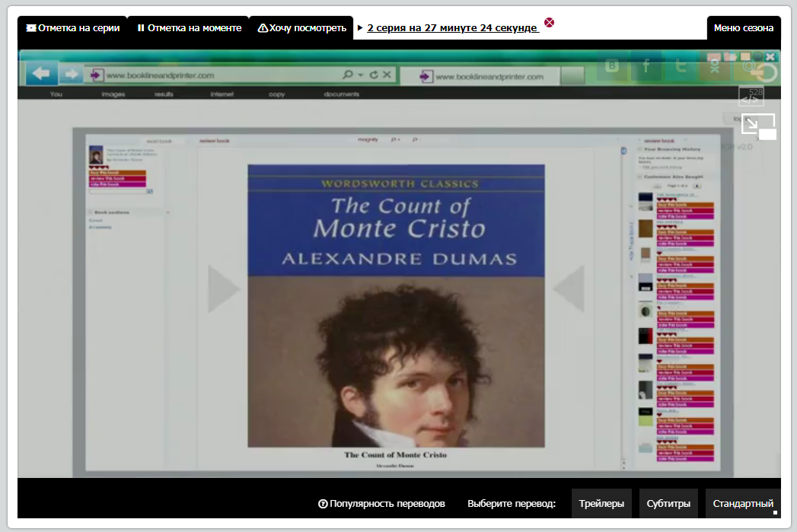Image resolution: width=797 pixels, height=532 pixels.
Task: Select Отметка на серии tab
Action: point(72,28)
